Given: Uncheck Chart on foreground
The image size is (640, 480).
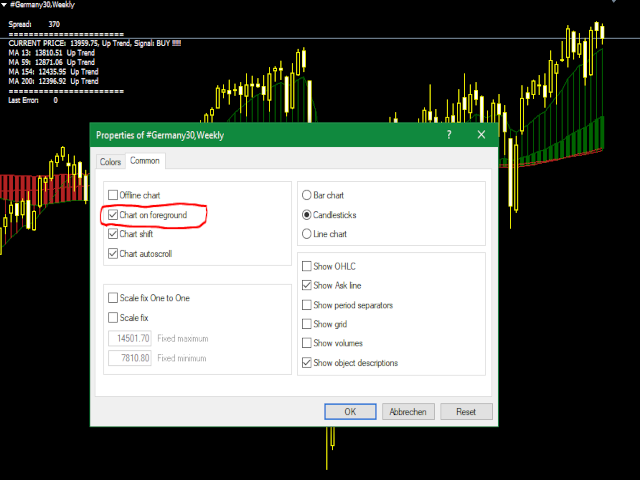Looking at the screenshot, I should (113, 215).
